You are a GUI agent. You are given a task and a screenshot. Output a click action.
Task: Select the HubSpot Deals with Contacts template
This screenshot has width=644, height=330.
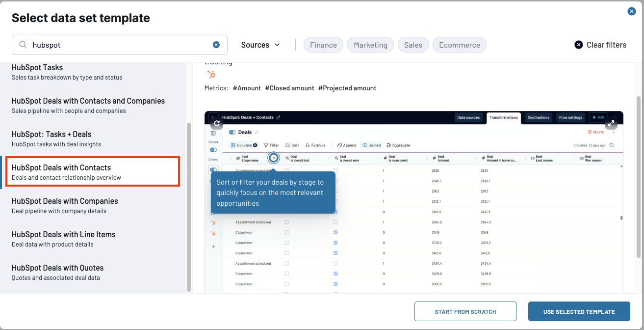tap(93, 172)
